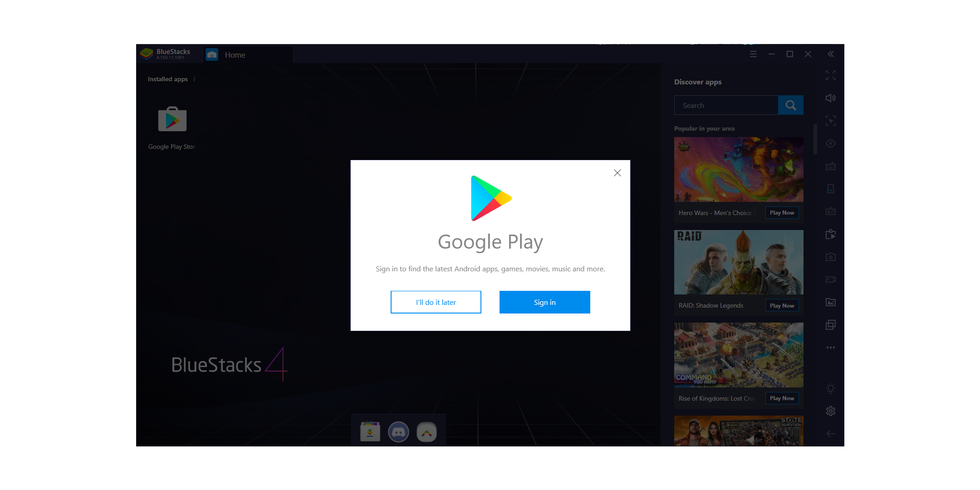
Task: Click 'RAID: Shadow Legends' title text
Action: (x=711, y=306)
